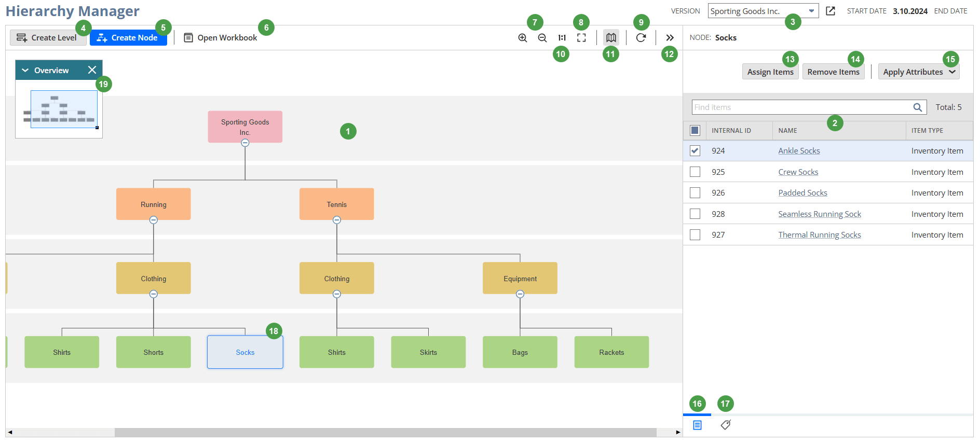
Task: Click the start date value 3.10.2024
Action: tap(910, 11)
